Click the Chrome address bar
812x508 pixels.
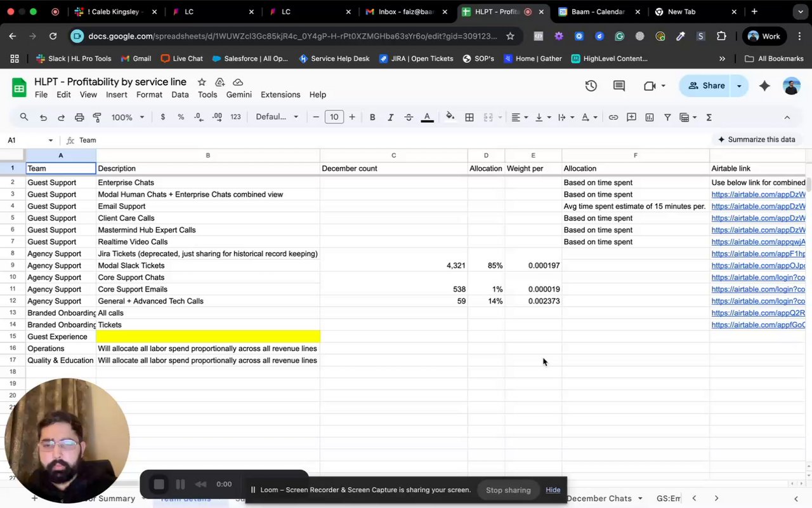pyautogui.click(x=292, y=36)
